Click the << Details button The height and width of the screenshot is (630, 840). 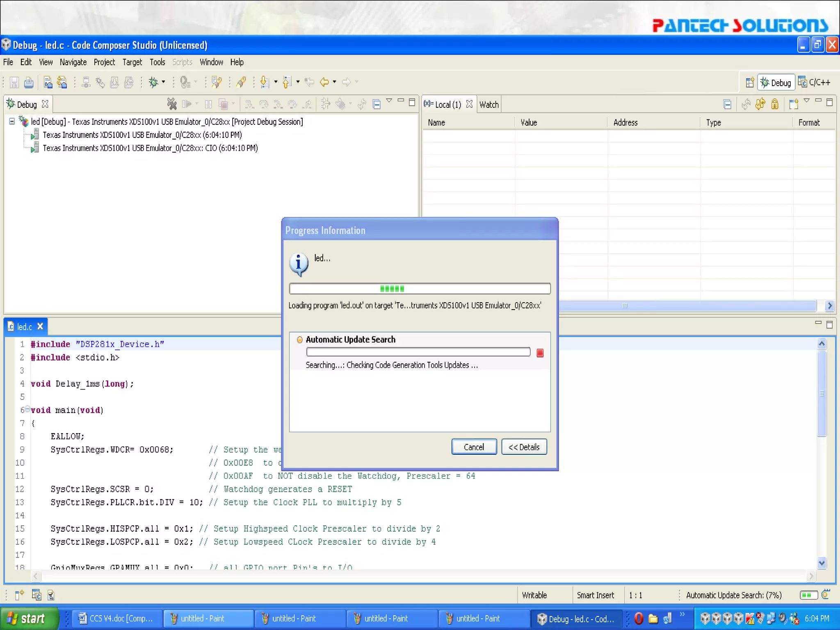coord(524,447)
